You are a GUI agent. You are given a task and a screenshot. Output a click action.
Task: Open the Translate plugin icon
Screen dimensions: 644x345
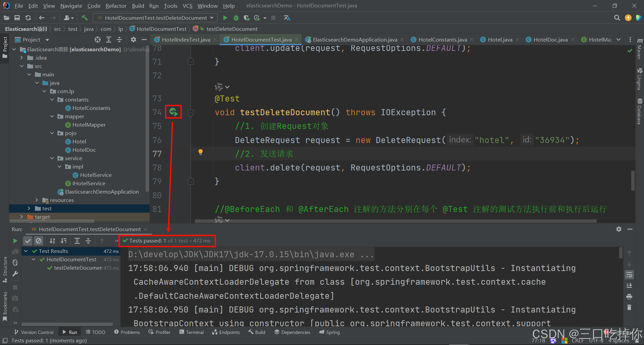[287, 18]
